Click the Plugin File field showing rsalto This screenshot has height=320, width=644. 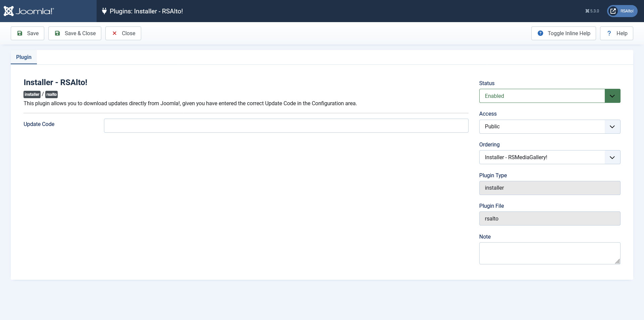(x=550, y=218)
